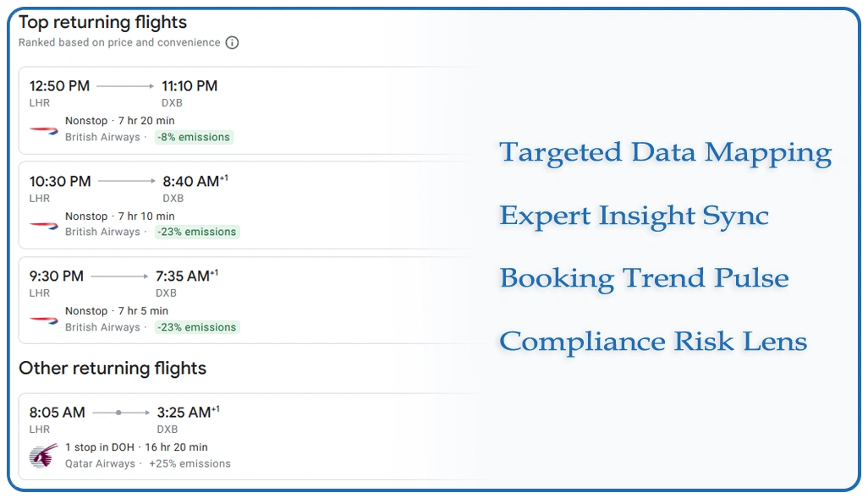Open Compliance Risk Lens
The height and width of the screenshot is (498, 868).
tap(653, 342)
